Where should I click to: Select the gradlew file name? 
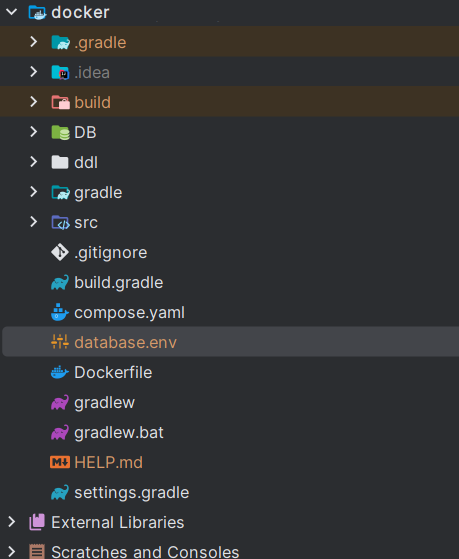(x=104, y=403)
